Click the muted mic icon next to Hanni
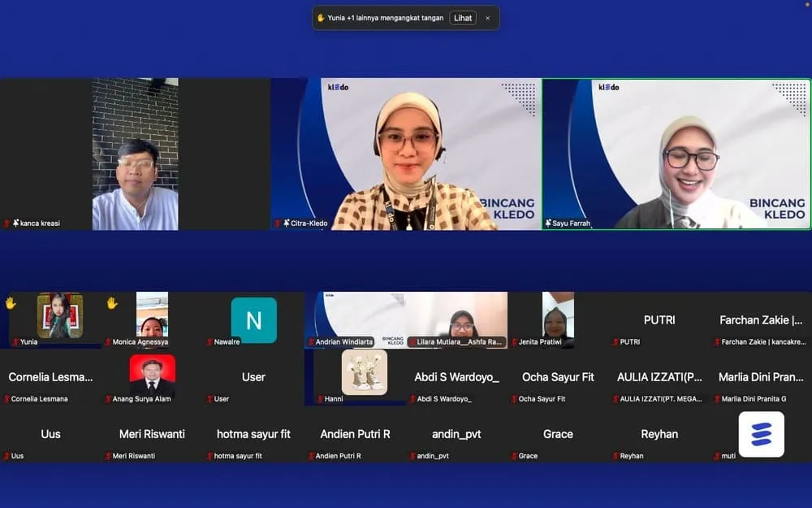Image resolution: width=812 pixels, height=508 pixels. (x=320, y=399)
